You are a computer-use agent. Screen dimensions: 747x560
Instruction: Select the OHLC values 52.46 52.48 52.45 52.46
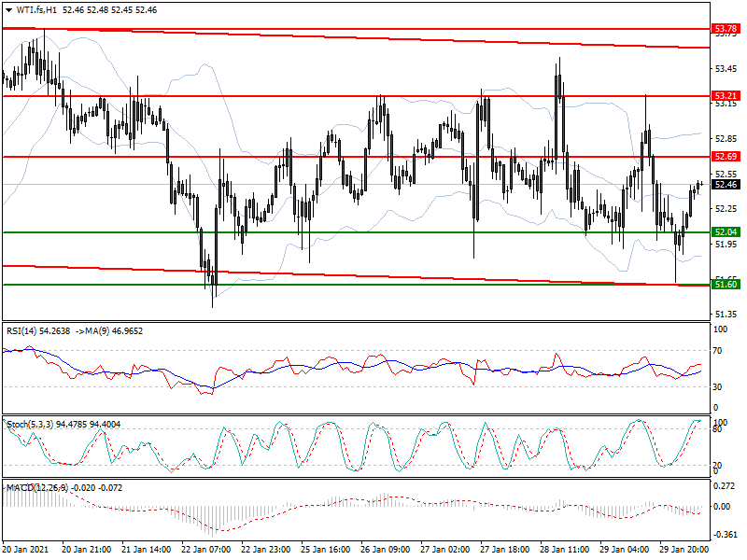[109, 10]
